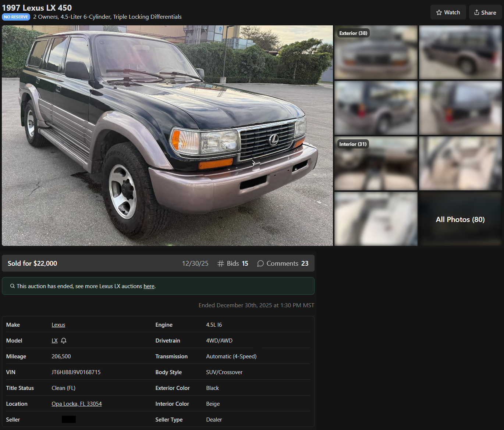Image resolution: width=504 pixels, height=430 pixels.
Task: Click the Beige interior color value
Action: 213,404
